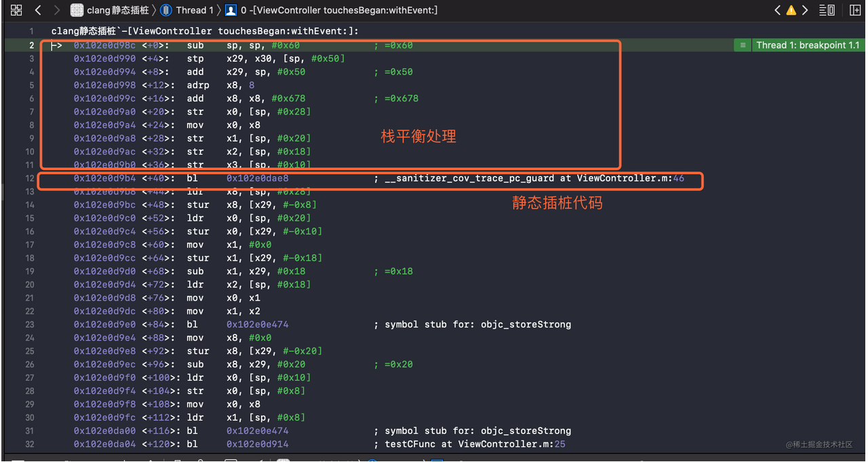Screen dimensions: 868x462
Task: Click the warning triangle to view build issues
Action: [x=791, y=9]
